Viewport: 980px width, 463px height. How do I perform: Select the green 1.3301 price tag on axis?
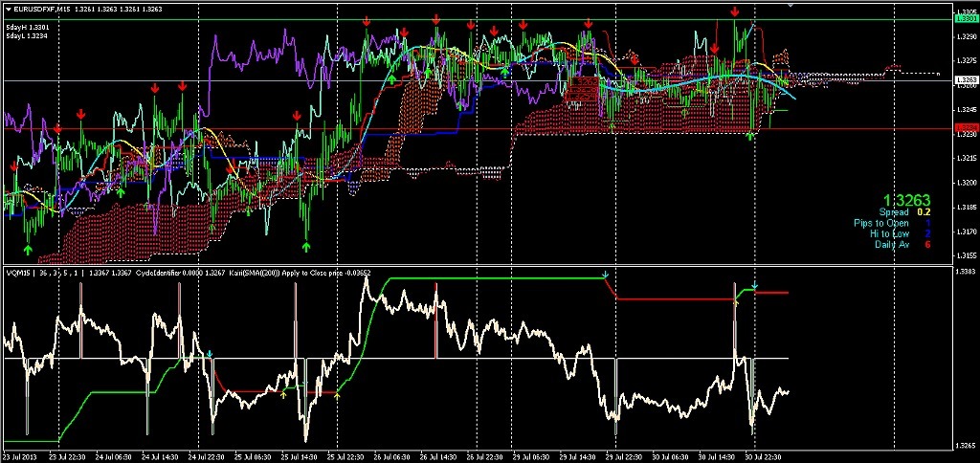tap(966, 19)
